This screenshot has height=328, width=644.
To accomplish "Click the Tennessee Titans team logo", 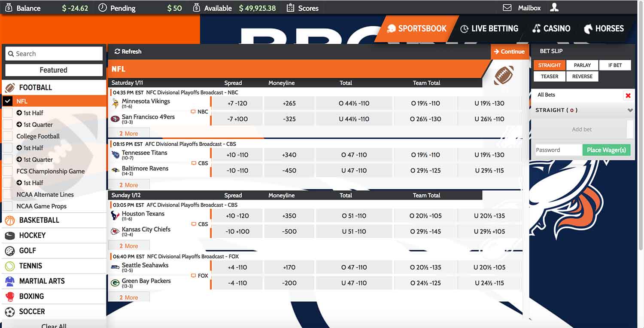I will pyautogui.click(x=115, y=155).
